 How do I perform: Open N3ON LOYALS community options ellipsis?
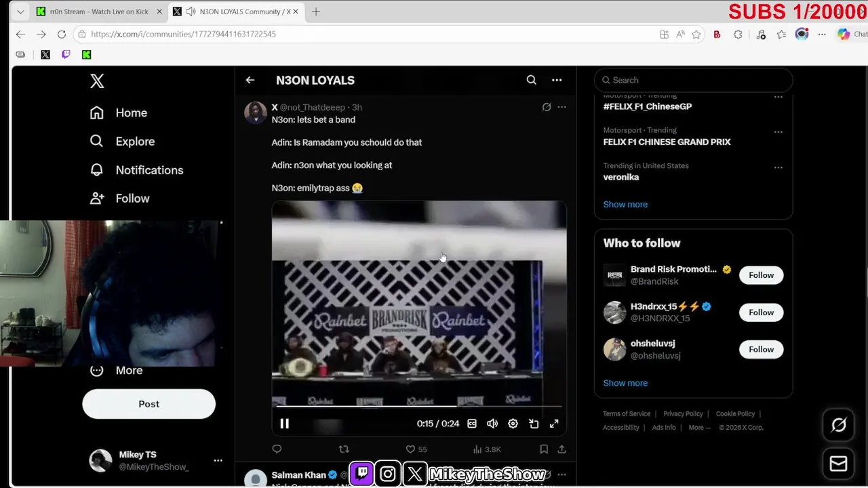(x=557, y=80)
